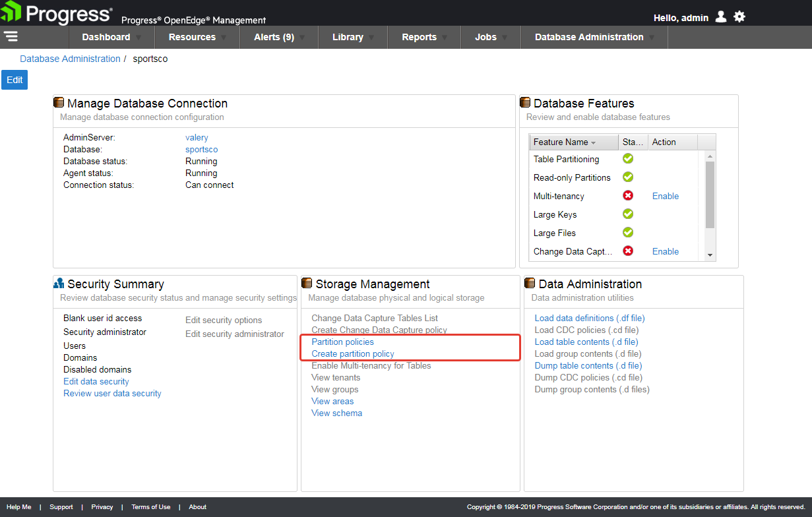Click the Sta... status column header
Image resolution: width=812 pixels, height=517 pixels.
pos(632,142)
